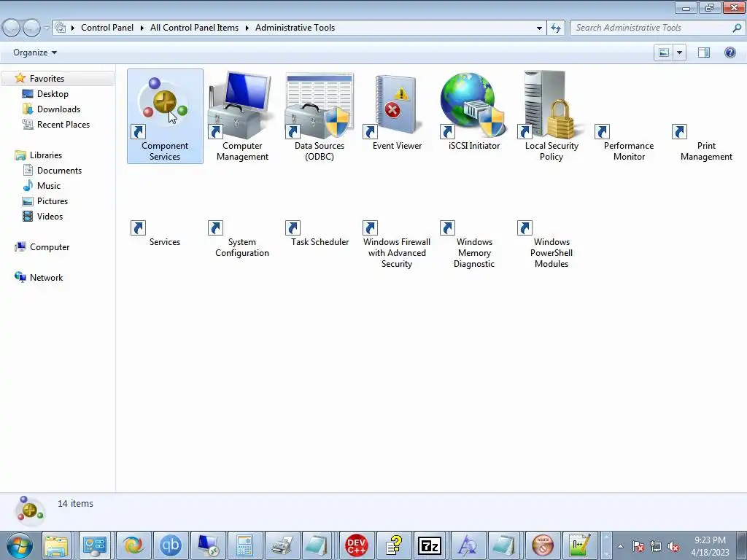Toggle the preview pane button

704,52
